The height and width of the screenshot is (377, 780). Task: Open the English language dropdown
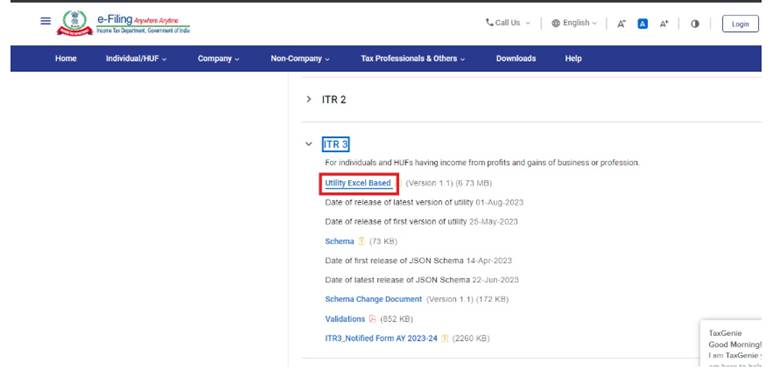click(x=574, y=23)
